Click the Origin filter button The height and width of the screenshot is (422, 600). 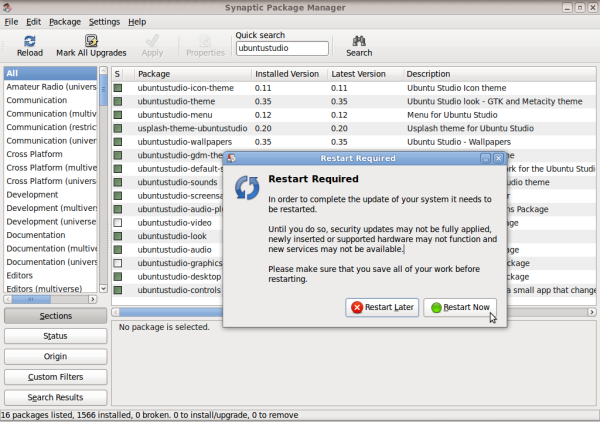coord(55,357)
